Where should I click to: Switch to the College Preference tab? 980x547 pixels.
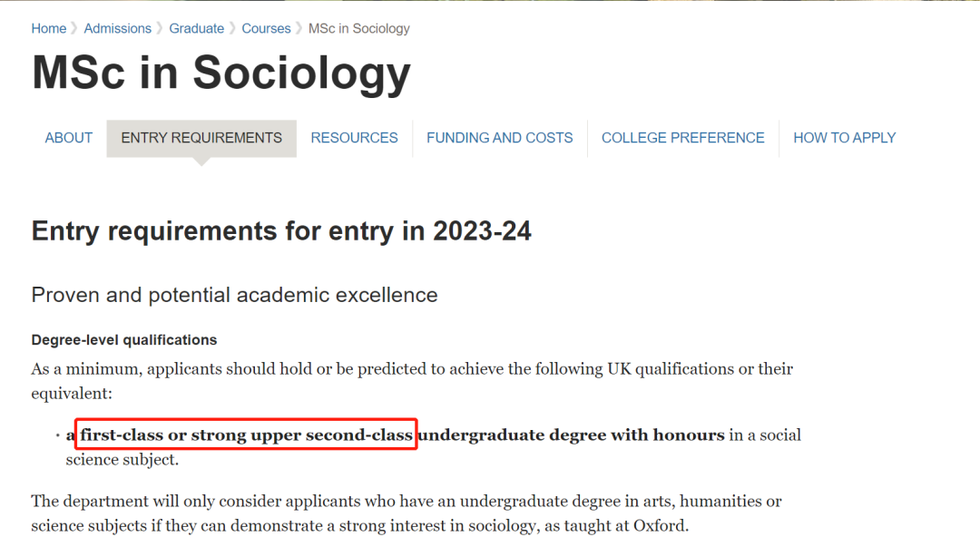pyautogui.click(x=682, y=138)
